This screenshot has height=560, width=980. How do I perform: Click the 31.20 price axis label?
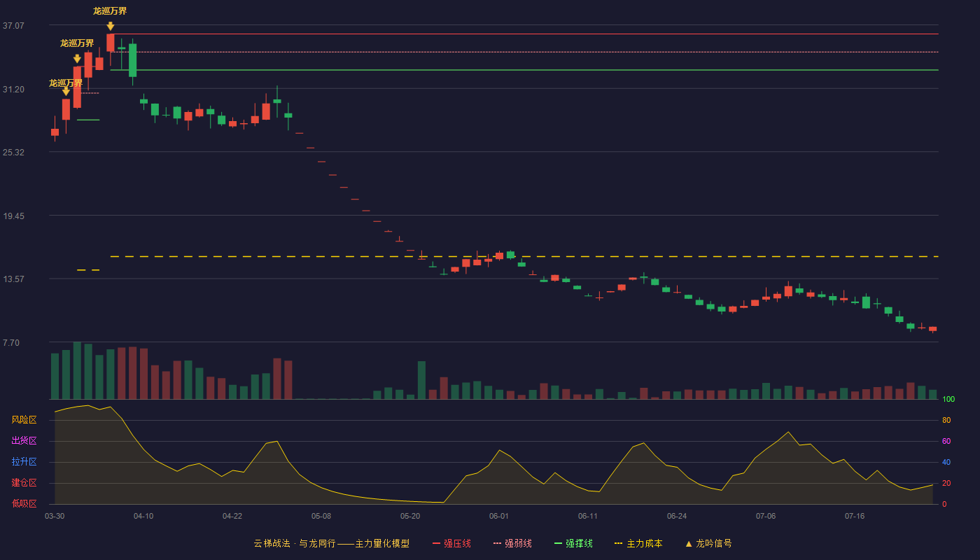pyautogui.click(x=13, y=90)
